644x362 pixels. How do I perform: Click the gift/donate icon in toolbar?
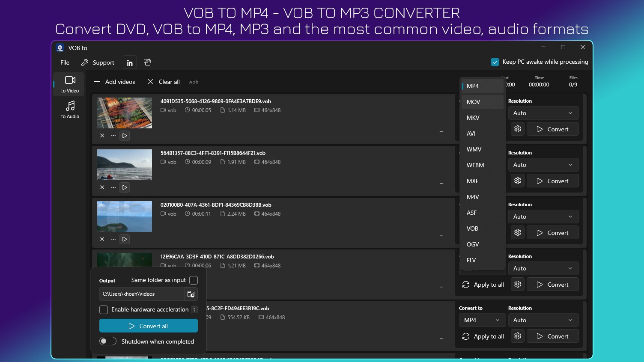coord(147,62)
